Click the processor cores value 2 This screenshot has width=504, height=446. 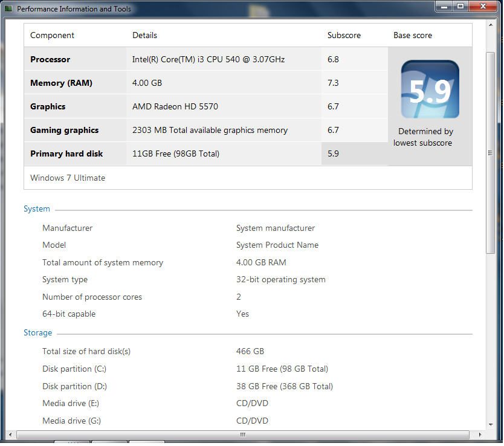coord(239,297)
